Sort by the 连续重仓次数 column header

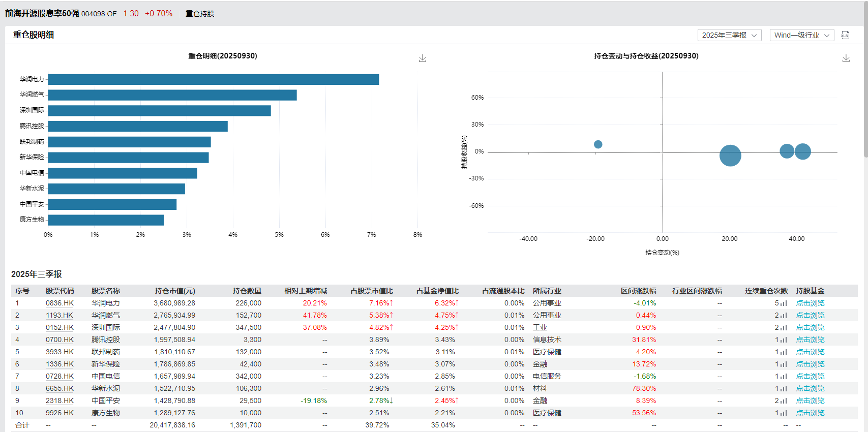(x=766, y=291)
